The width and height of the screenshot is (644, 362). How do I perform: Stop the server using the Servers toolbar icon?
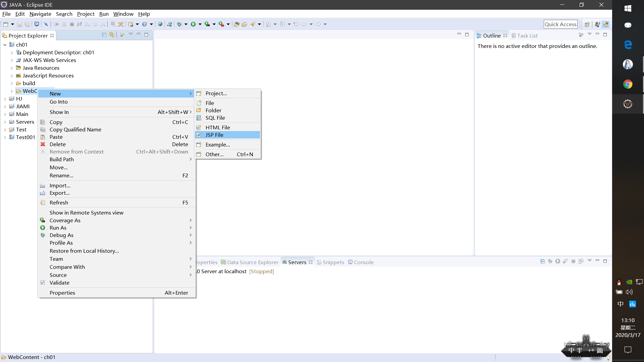tap(573, 261)
